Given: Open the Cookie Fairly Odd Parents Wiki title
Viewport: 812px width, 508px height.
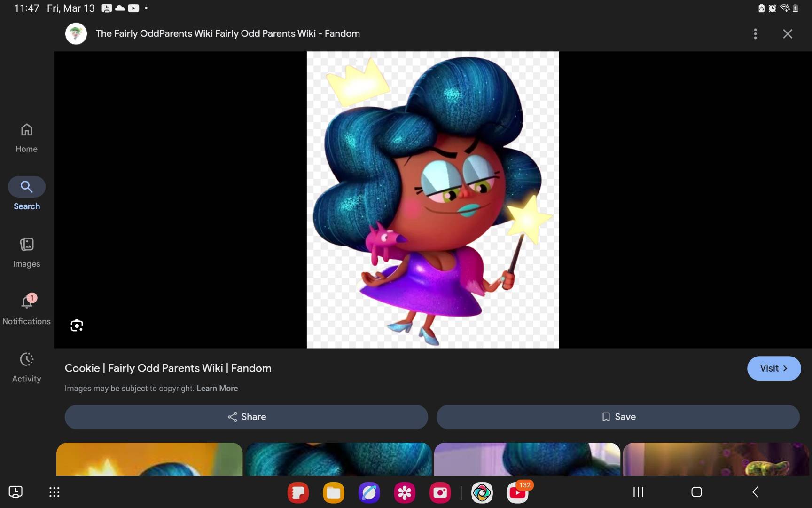Looking at the screenshot, I should pos(168,368).
